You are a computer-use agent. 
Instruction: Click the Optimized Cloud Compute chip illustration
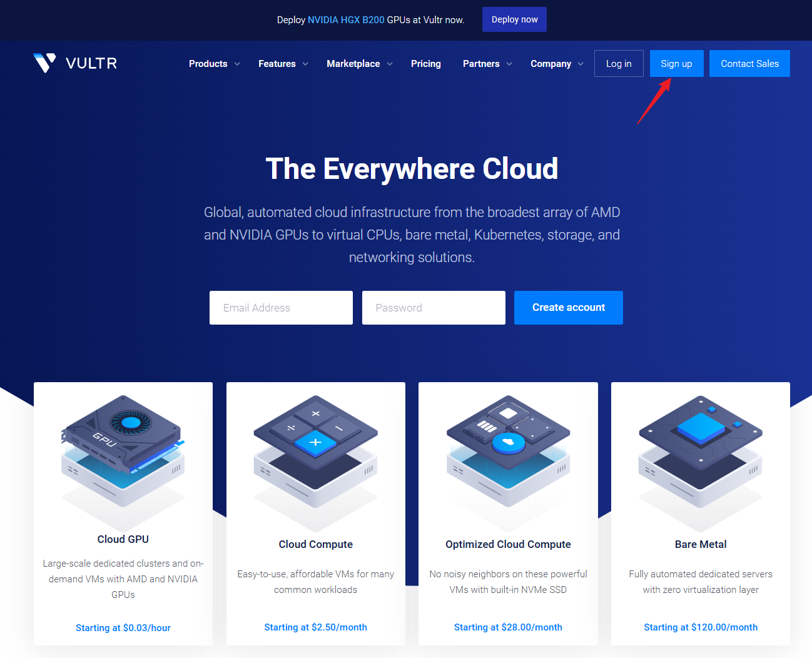[x=508, y=450]
